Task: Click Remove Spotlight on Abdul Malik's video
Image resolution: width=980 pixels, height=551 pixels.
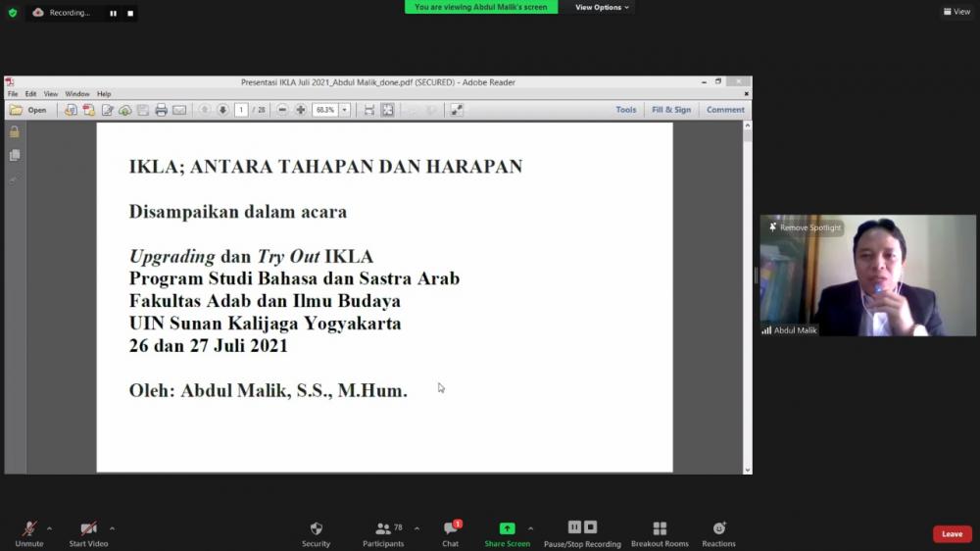Action: 806,227
